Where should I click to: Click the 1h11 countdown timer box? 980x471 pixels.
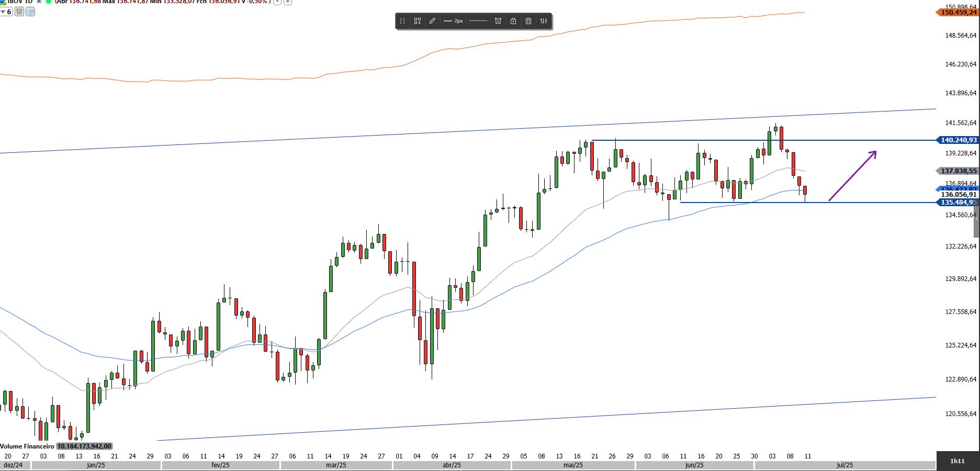coord(958,461)
